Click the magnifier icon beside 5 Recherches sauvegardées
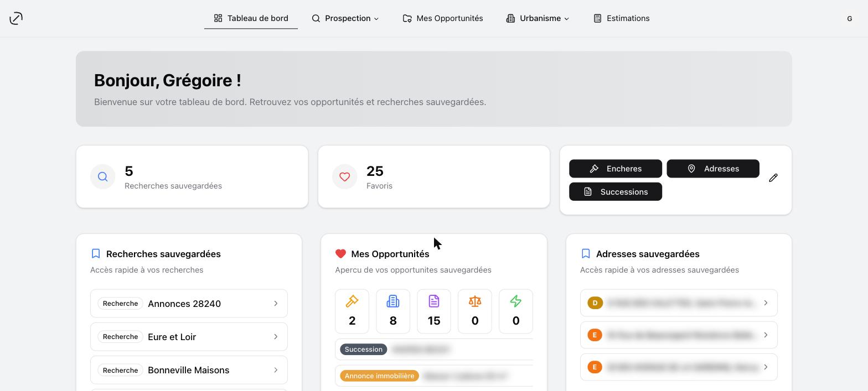This screenshot has height=391, width=868. (102, 177)
